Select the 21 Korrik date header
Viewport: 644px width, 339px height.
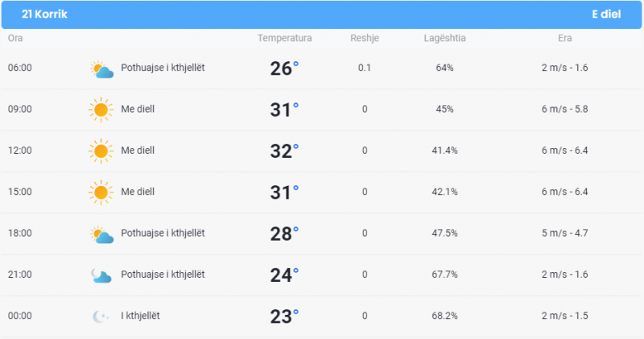click(44, 14)
